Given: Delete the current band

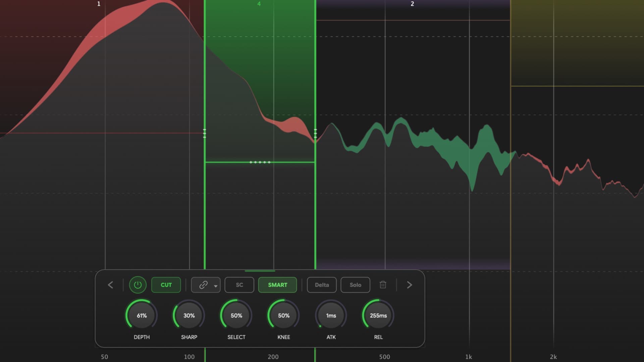Looking at the screenshot, I should tap(383, 285).
